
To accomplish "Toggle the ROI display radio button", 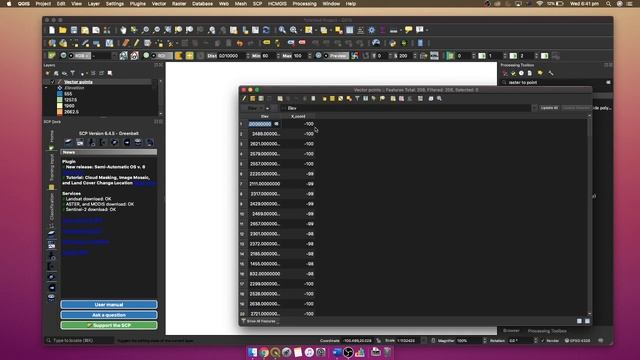I will pos(153,56).
